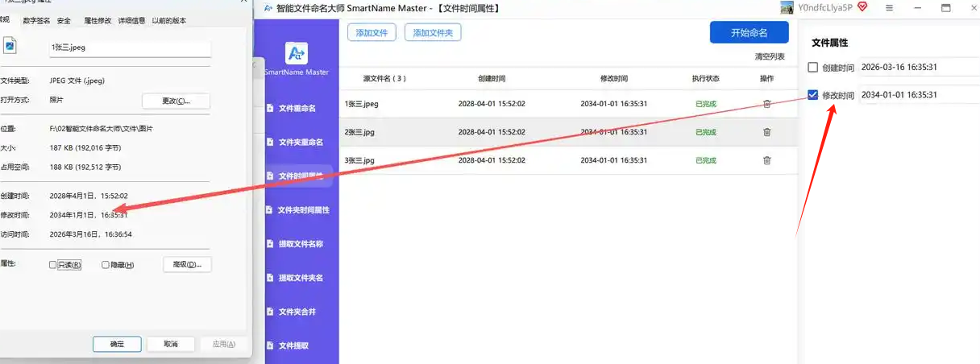Confirm with the 确定 button
The height and width of the screenshot is (364, 980).
click(117, 344)
